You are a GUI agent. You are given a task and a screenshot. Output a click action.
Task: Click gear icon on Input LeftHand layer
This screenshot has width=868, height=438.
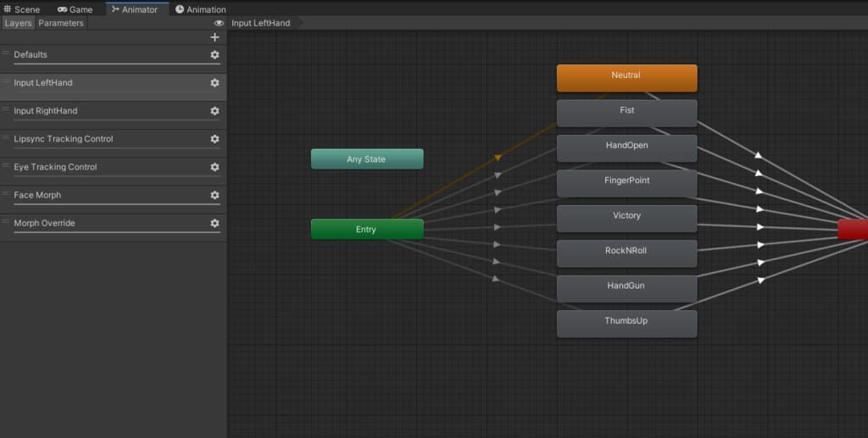[214, 83]
